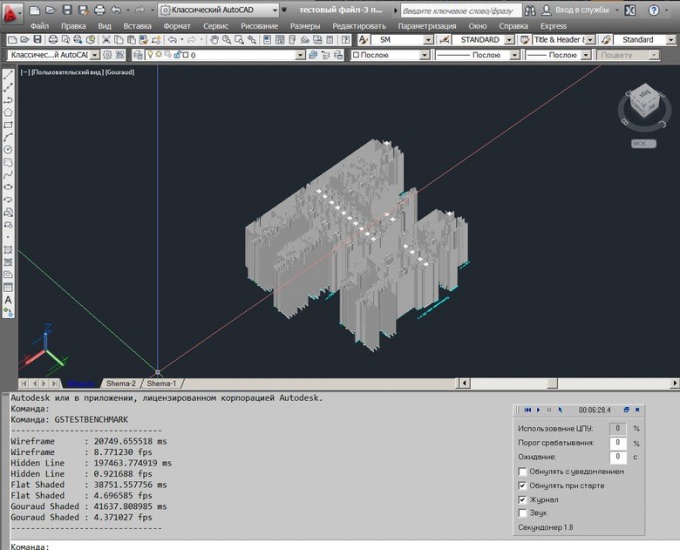680x550 pixels.
Task: Open lineweight 'Послою' dropdown
Action: [x=586, y=55]
